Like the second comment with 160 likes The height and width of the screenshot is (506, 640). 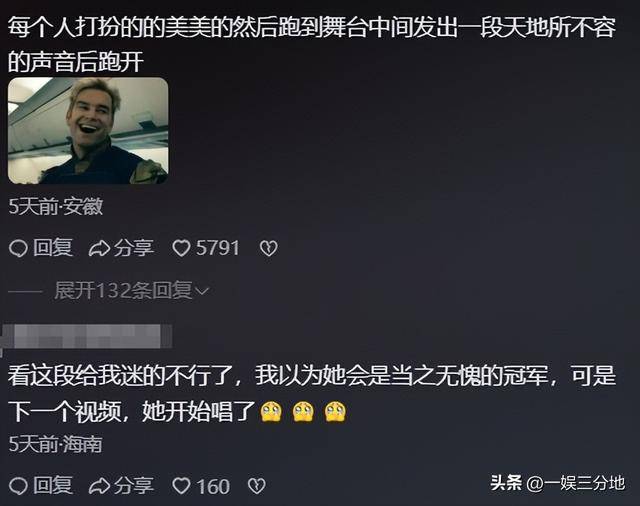[181, 486]
